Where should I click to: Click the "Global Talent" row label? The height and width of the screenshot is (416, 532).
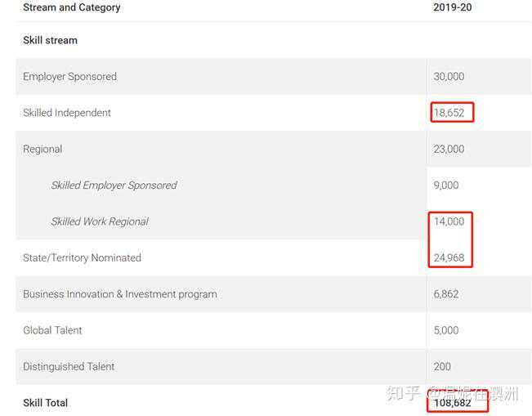tap(52, 330)
